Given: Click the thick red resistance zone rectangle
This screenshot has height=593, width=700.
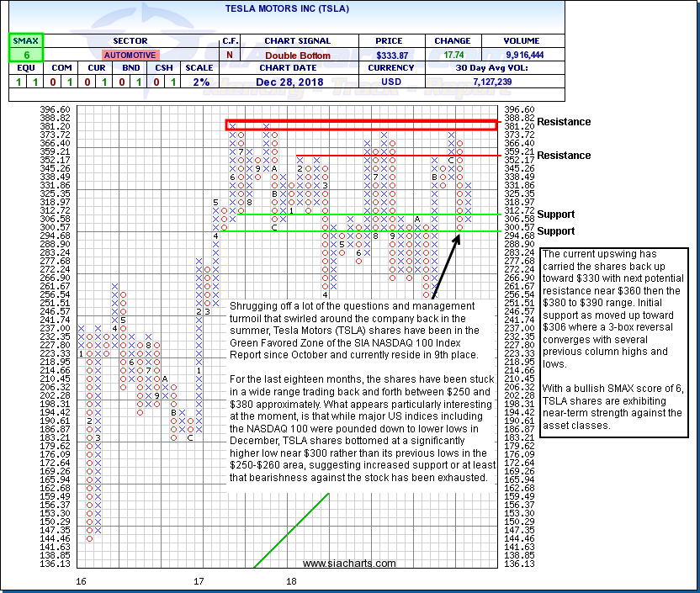Looking at the screenshot, I should (360, 124).
